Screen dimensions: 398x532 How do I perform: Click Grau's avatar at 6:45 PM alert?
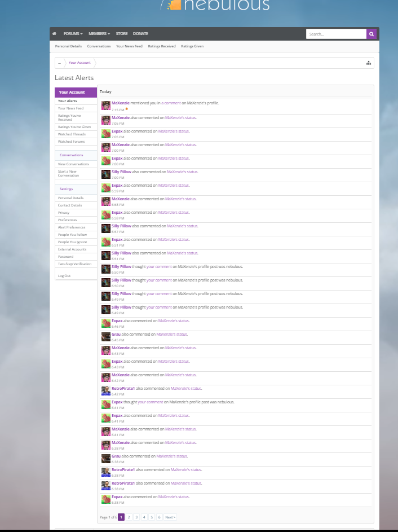coord(106,337)
